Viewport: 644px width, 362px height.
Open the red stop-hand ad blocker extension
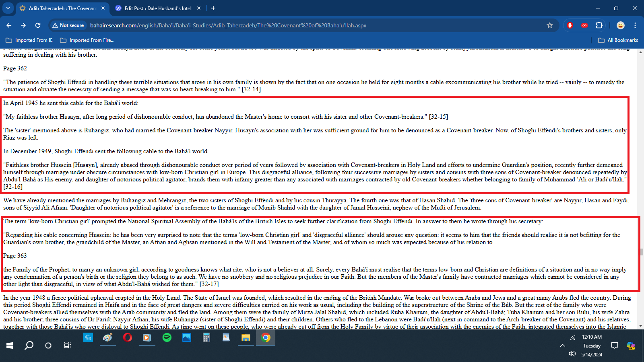click(570, 25)
